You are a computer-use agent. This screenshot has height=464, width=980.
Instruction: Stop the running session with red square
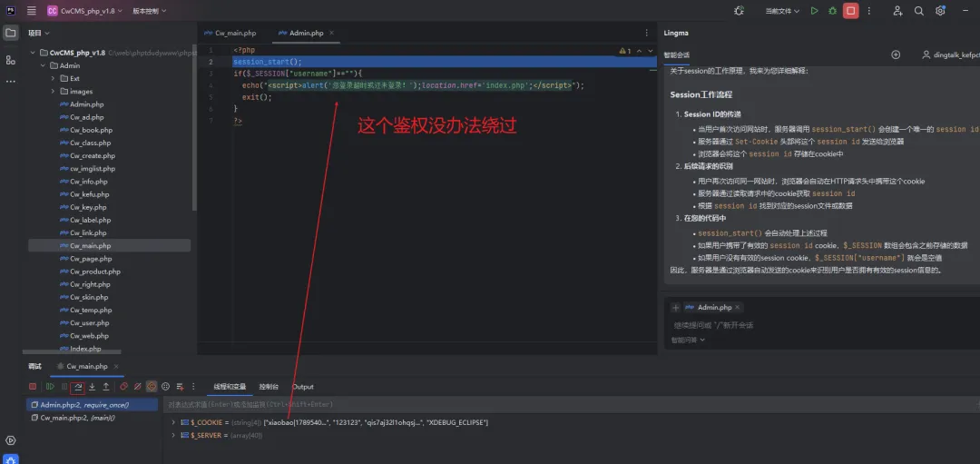click(850, 11)
